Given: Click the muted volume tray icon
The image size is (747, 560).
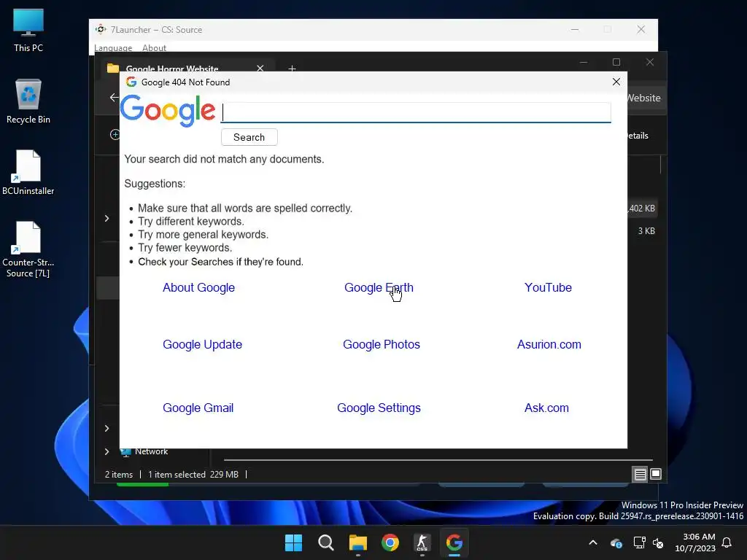Looking at the screenshot, I should pyautogui.click(x=659, y=542).
